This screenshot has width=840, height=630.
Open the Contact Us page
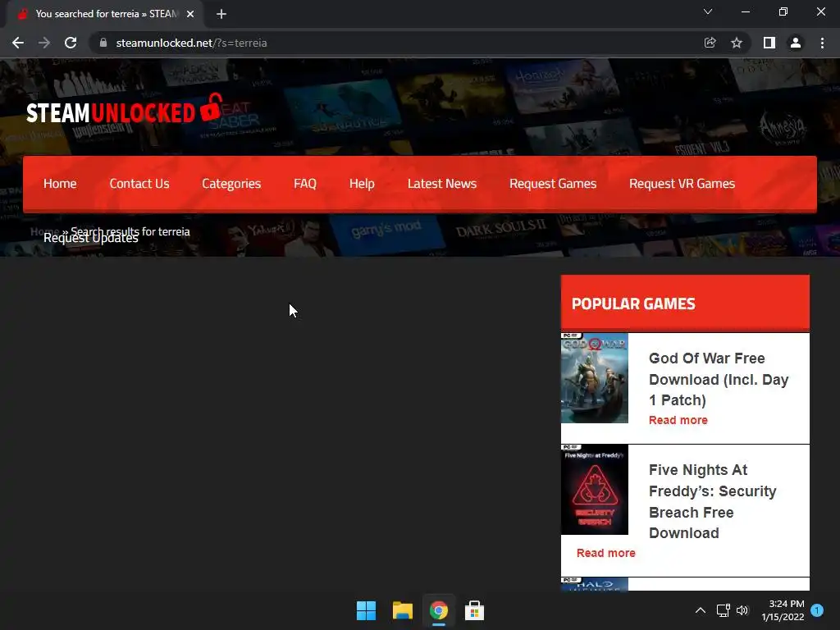tap(139, 184)
